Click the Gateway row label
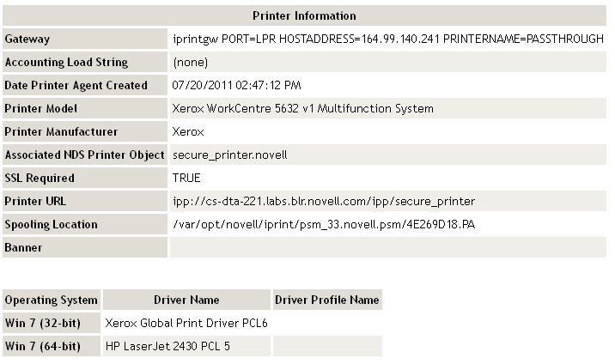This screenshot has height=364, width=615. tap(27, 39)
